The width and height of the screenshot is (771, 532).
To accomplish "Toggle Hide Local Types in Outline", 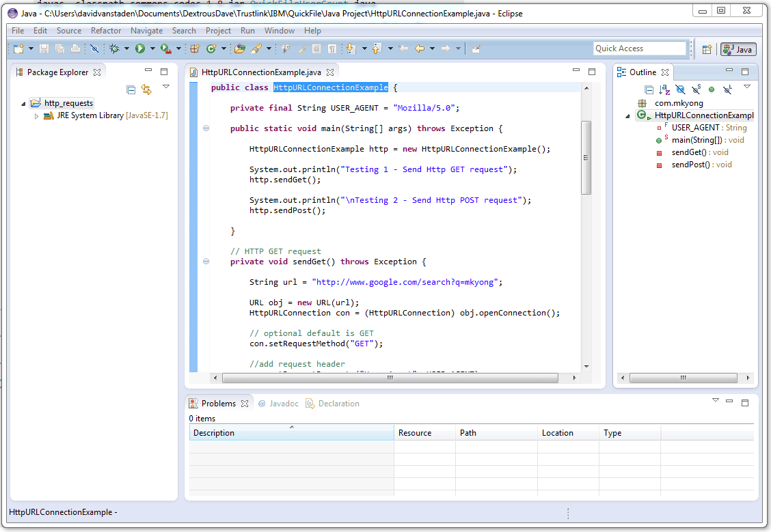I will click(x=728, y=89).
